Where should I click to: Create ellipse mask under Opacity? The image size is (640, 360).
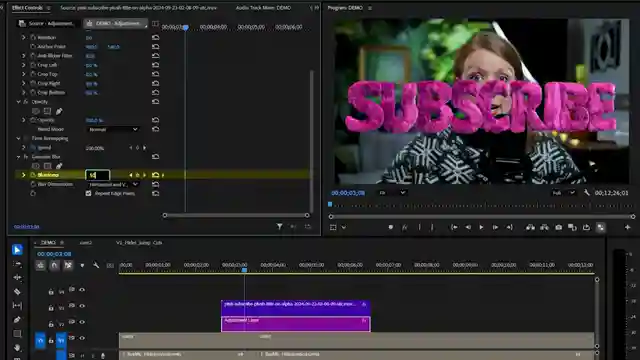(x=36, y=111)
